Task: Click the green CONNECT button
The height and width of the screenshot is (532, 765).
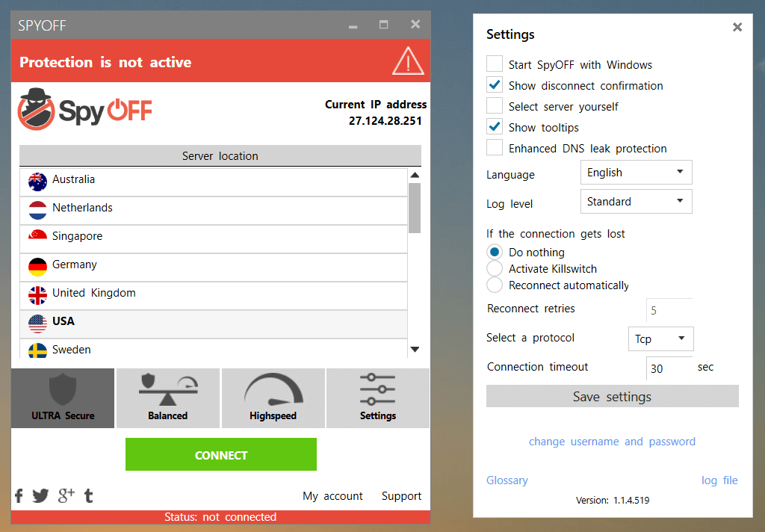Action: (x=221, y=454)
